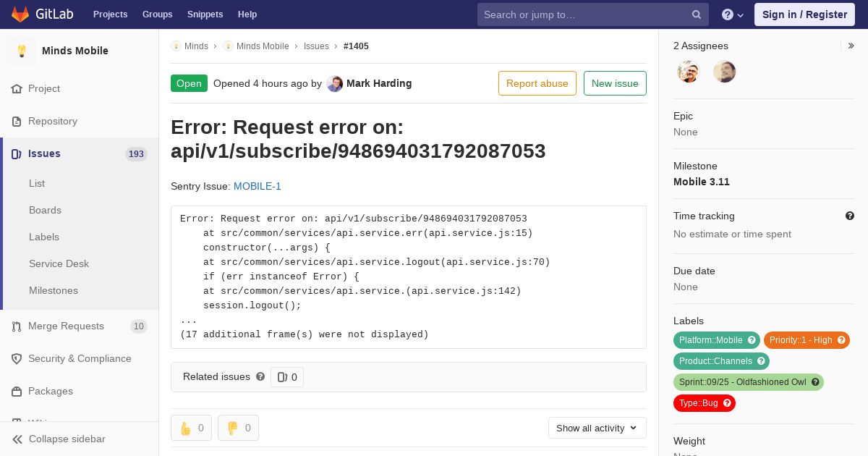Viewport: 868px width, 456px height.
Task: Collapse the right sidebar with double chevron
Action: [851, 46]
